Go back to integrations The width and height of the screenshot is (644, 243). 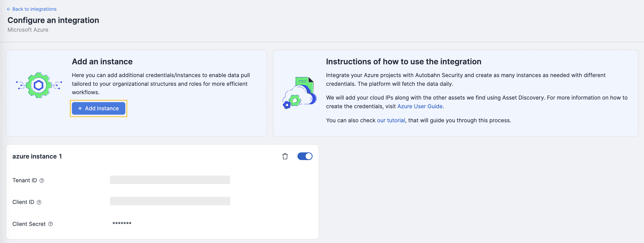point(31,9)
